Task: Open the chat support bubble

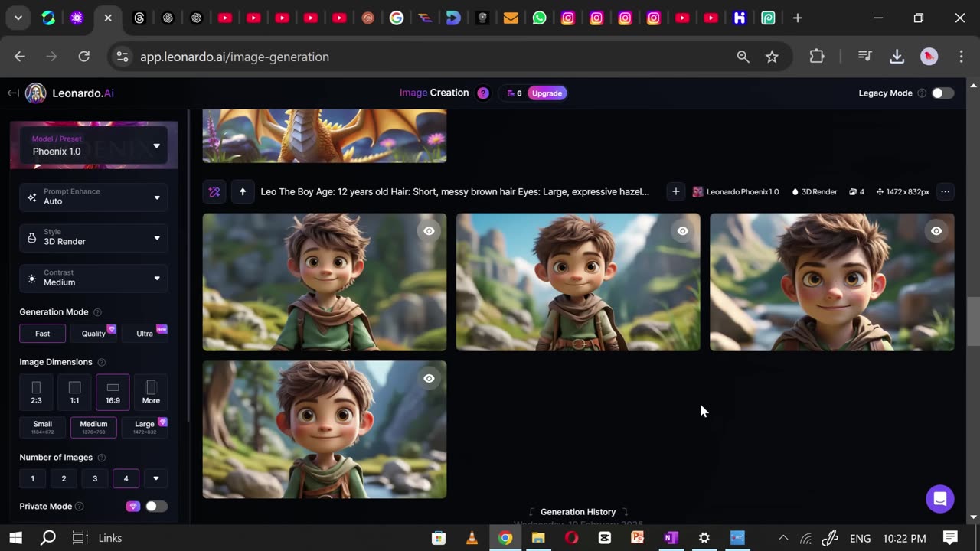Action: (940, 499)
